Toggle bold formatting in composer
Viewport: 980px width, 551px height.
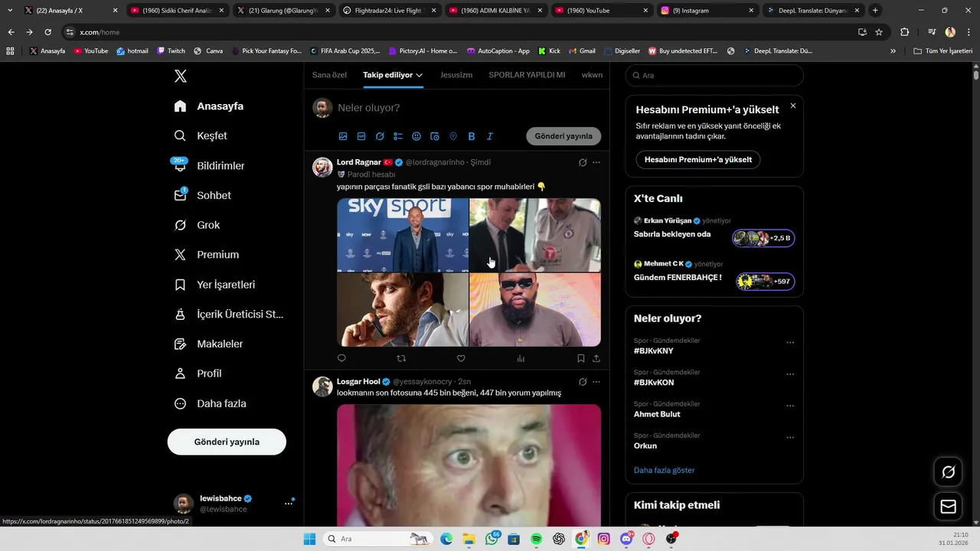[472, 136]
